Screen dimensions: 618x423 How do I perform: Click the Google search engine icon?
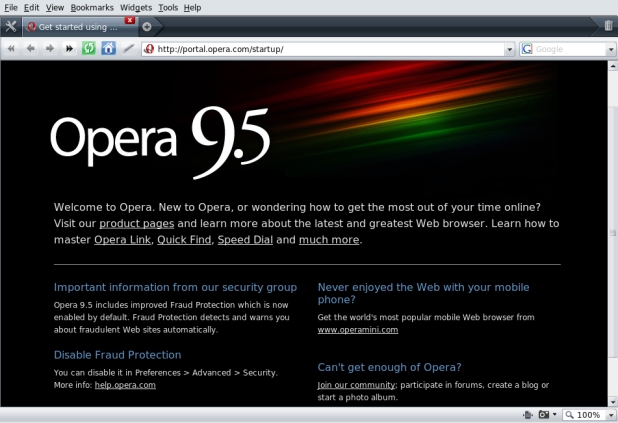[x=527, y=49]
